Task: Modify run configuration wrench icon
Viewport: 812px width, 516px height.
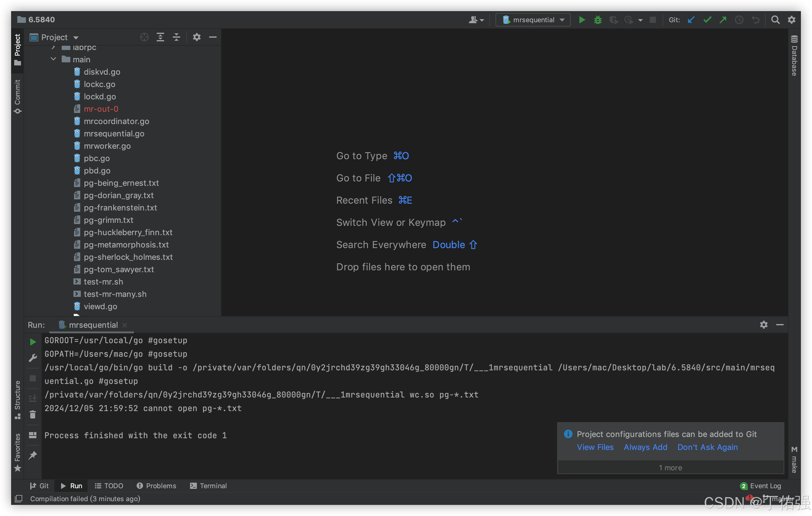Action: pos(33,358)
